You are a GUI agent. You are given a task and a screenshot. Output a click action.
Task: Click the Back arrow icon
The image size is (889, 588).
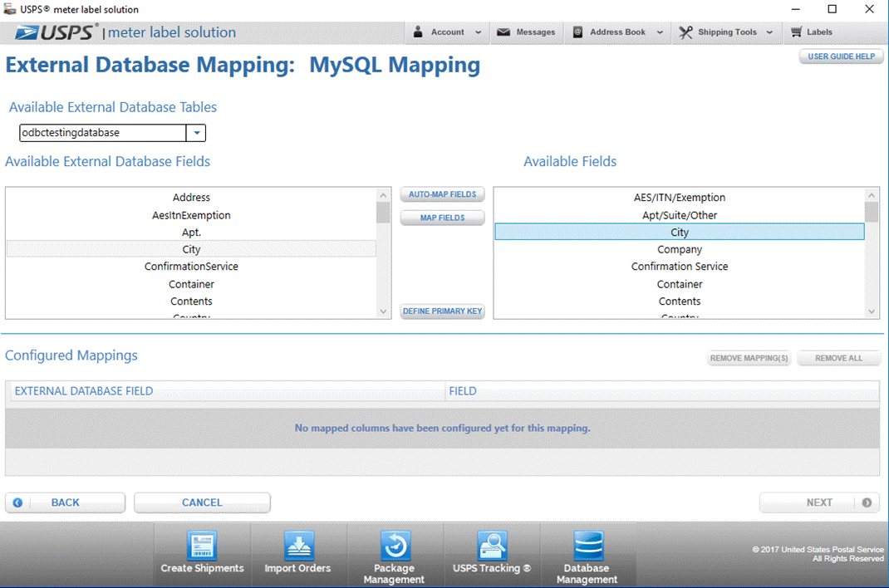(x=17, y=502)
